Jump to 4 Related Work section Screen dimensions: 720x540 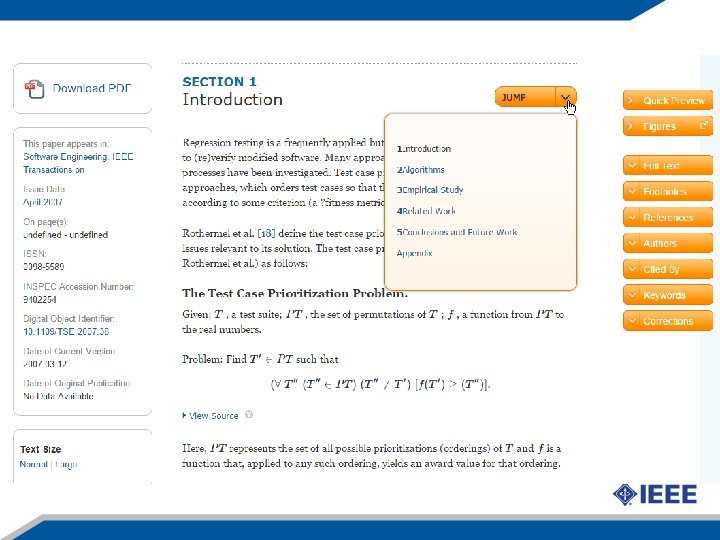pos(426,211)
